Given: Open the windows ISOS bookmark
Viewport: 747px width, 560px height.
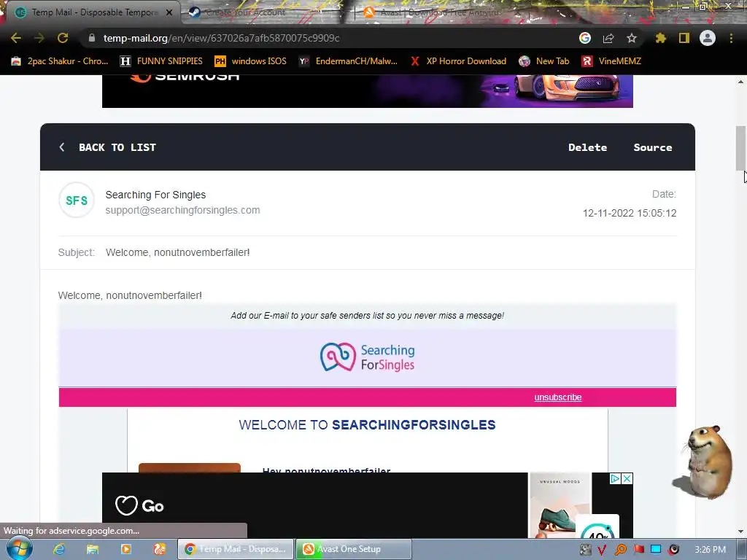Looking at the screenshot, I should [x=251, y=61].
